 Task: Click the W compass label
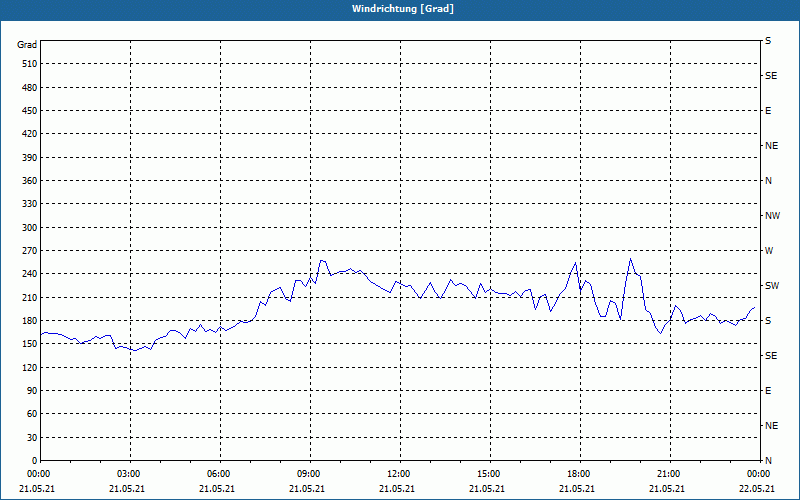[x=769, y=251]
